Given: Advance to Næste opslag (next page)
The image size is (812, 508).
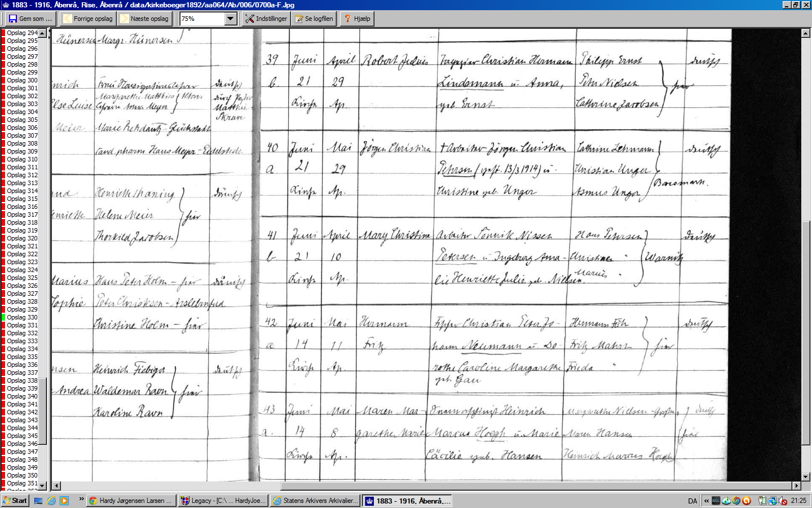Looking at the screenshot, I should [144, 19].
